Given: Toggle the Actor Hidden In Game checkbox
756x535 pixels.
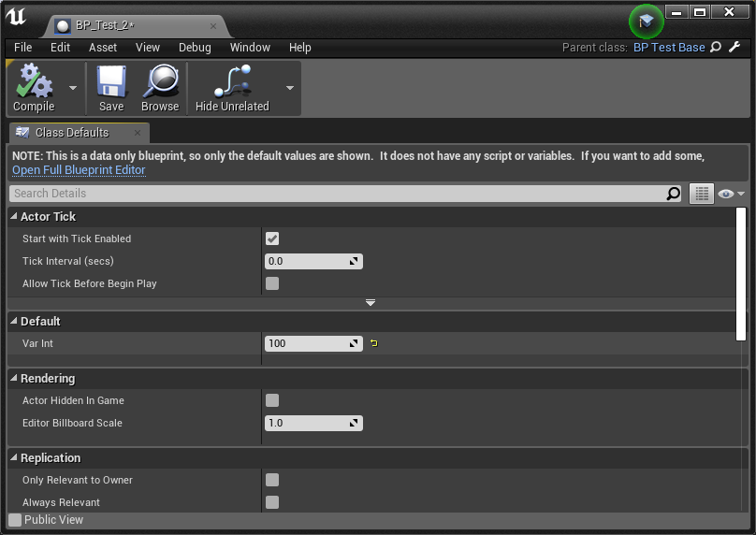Looking at the screenshot, I should point(272,400).
